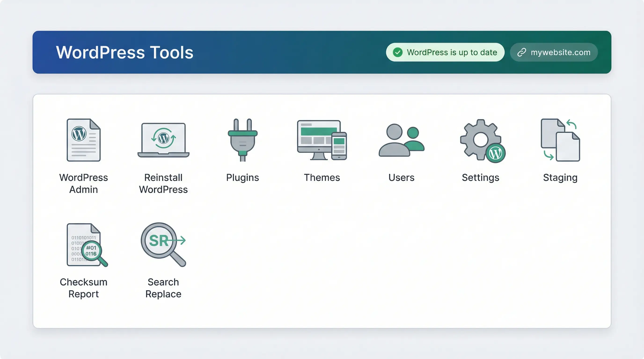This screenshot has width=644, height=359.
Task: Click the 'Search Replace' text label
Action: [x=163, y=288]
